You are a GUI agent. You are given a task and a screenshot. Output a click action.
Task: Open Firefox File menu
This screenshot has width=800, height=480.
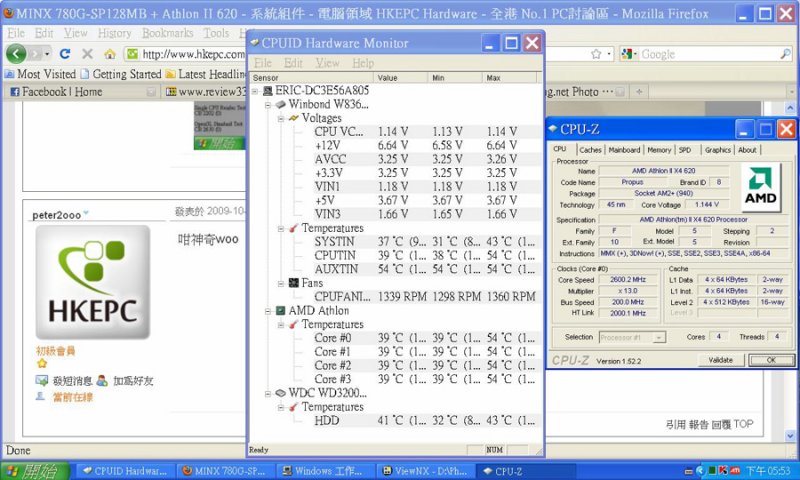(16, 33)
